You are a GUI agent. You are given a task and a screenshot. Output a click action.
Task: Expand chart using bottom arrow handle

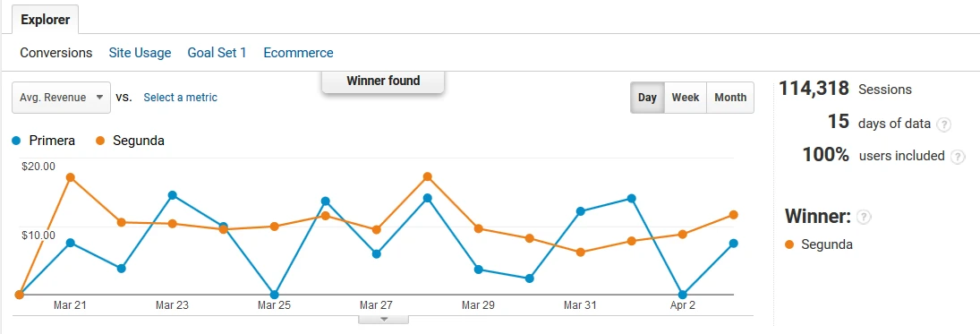[384, 320]
